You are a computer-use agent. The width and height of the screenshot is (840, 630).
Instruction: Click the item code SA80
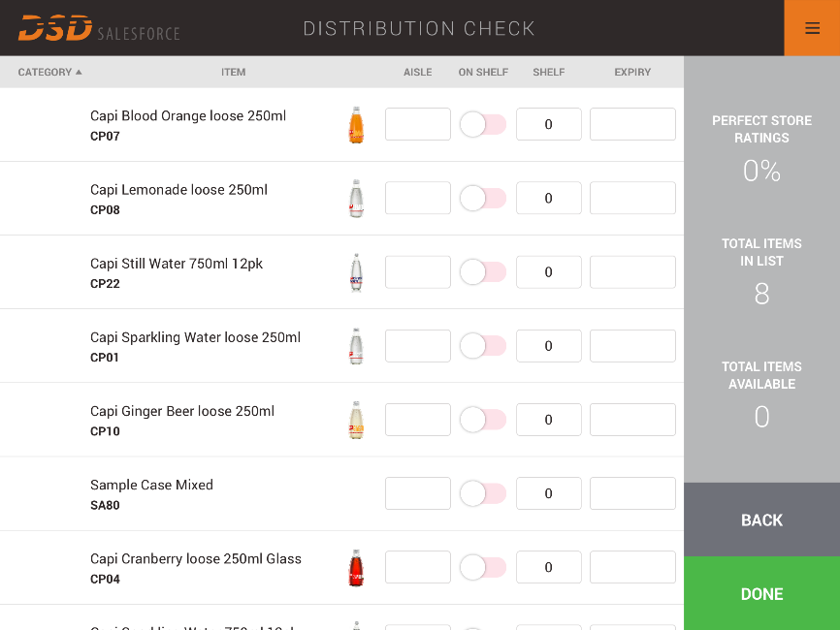tap(105, 505)
